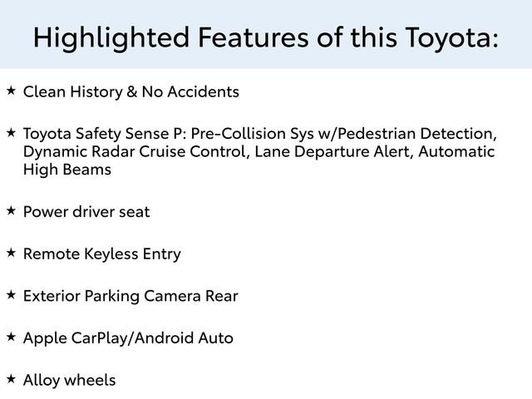The image size is (532, 399).
Task: Select the Alloy wheels item
Action: click(69, 381)
